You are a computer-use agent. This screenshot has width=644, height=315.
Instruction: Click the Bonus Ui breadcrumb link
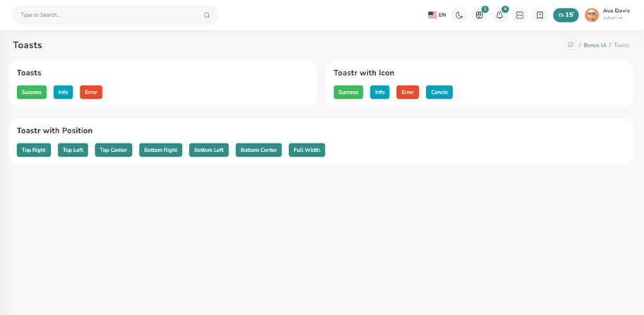595,45
